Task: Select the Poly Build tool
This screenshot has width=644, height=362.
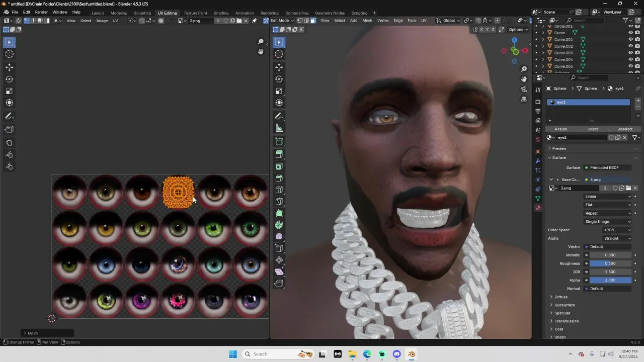Action: point(279,213)
